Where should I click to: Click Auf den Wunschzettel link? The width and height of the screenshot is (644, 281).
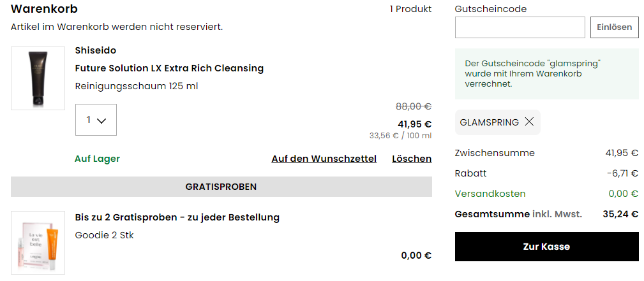tap(324, 159)
